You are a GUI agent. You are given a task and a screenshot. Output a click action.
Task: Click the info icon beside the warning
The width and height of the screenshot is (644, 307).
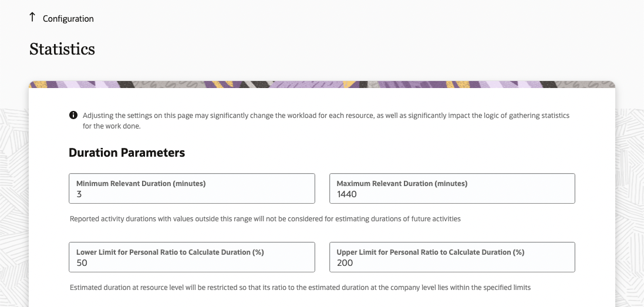click(73, 115)
